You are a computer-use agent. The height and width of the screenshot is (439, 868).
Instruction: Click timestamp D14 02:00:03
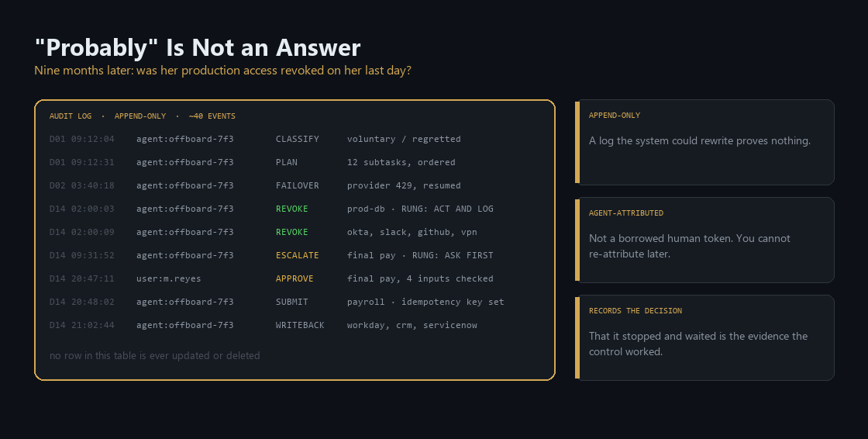[82, 209]
